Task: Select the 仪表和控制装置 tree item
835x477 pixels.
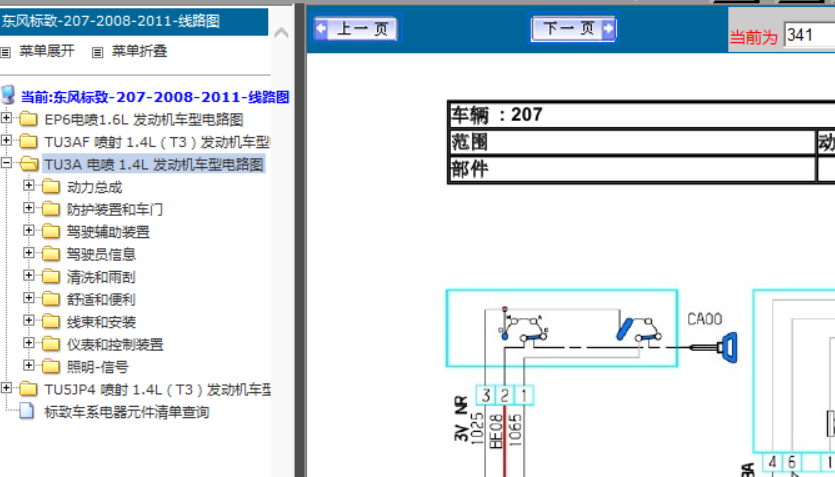Action: click(x=115, y=344)
